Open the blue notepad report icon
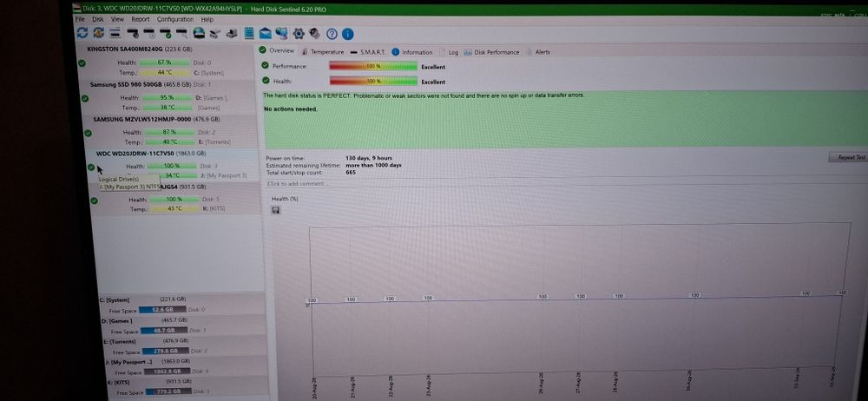 [x=249, y=33]
